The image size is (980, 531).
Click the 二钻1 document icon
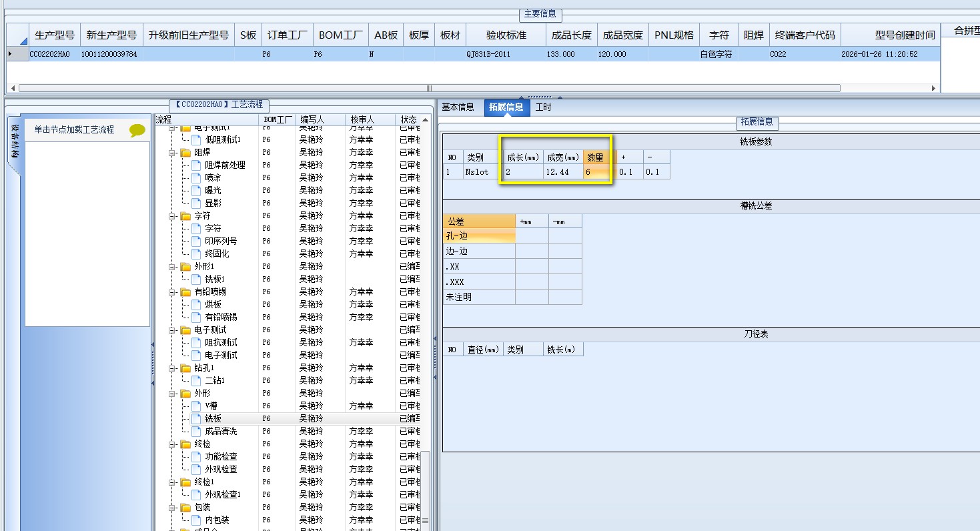(196, 381)
